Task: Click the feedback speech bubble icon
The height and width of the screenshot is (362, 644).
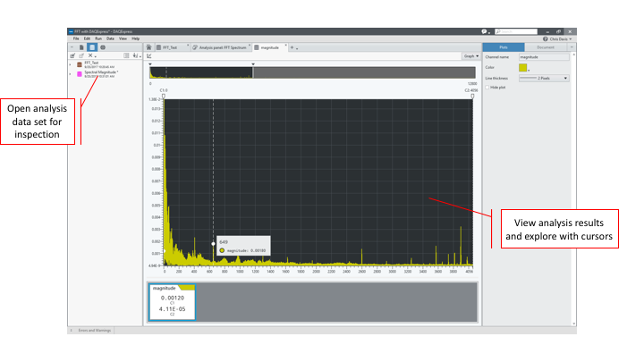Action: 484,31
